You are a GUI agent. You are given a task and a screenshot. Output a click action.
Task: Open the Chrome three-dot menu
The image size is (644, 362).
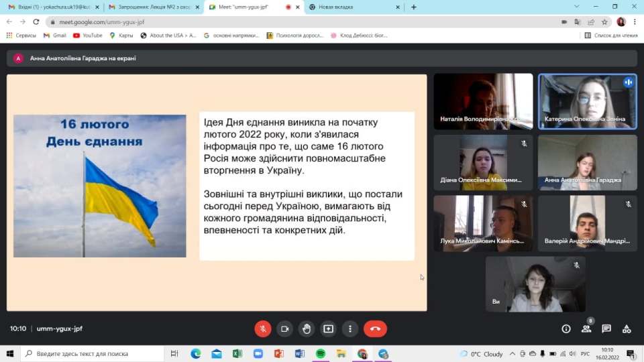pyautogui.click(x=635, y=21)
